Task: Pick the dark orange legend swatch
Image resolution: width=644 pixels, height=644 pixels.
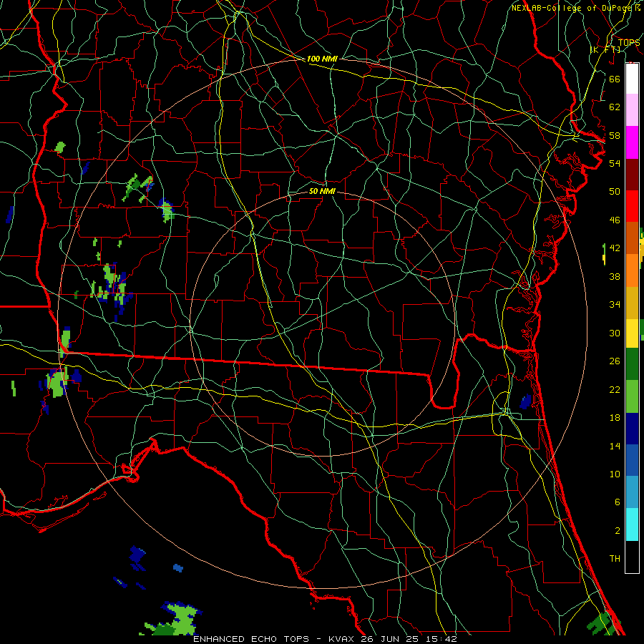Action: tap(632, 238)
